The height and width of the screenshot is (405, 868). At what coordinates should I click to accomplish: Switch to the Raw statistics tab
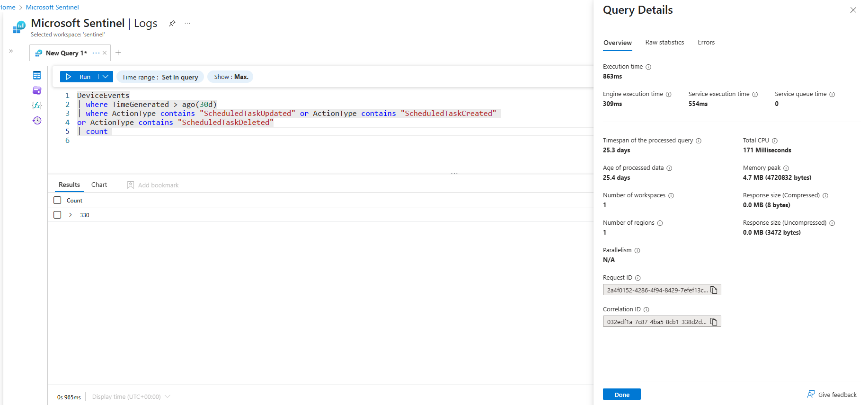664,43
